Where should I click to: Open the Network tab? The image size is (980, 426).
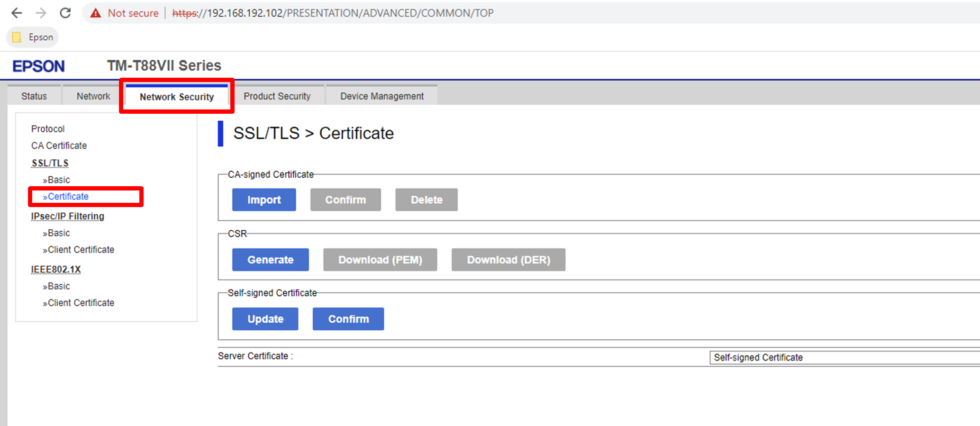point(93,96)
